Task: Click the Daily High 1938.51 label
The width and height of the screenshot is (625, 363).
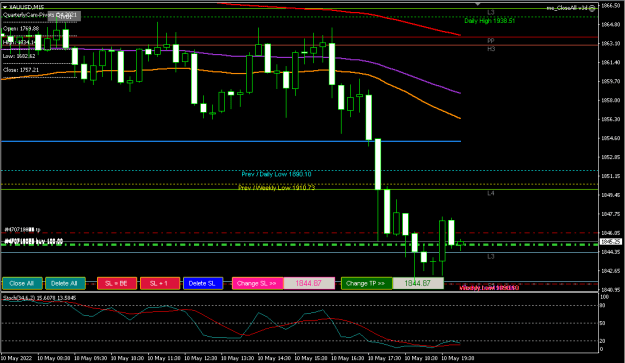Action: pos(489,21)
